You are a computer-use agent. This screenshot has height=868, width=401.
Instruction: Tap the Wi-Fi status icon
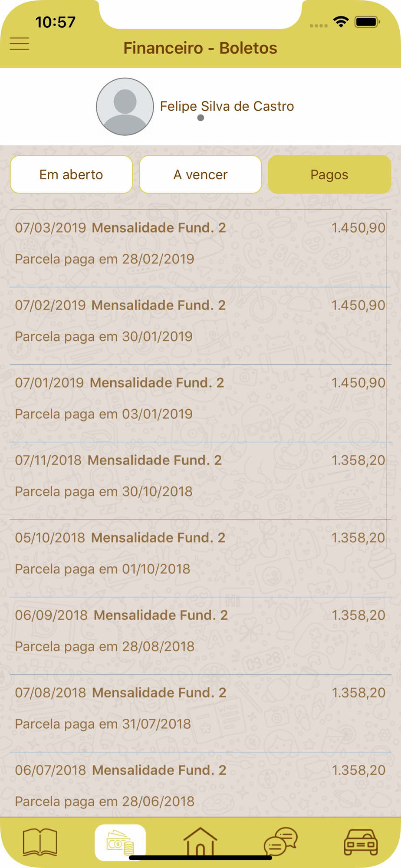pos(341,22)
